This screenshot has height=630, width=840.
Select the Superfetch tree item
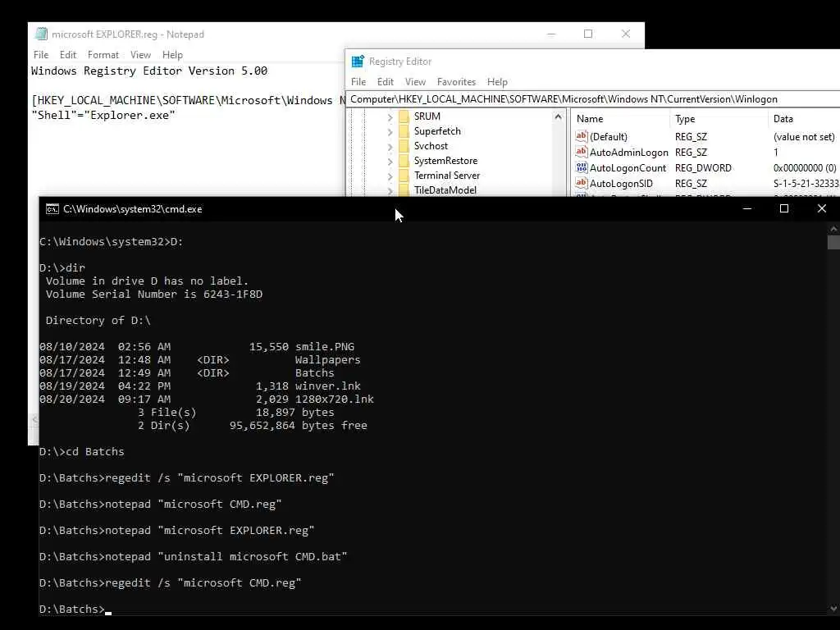(x=437, y=131)
